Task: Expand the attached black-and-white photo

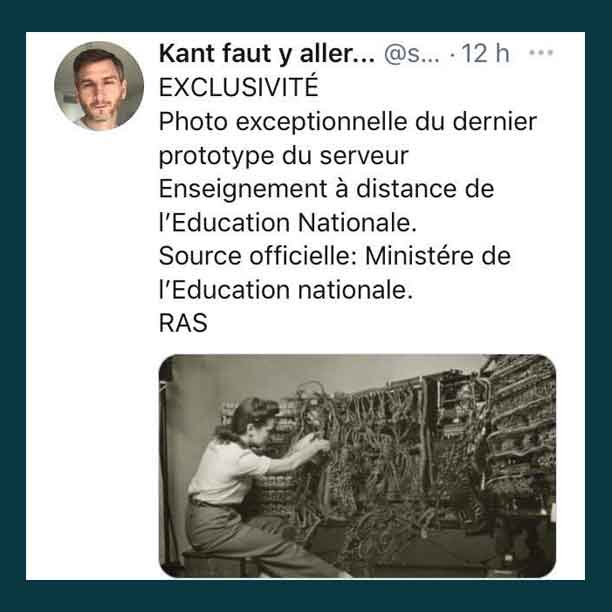Action: tap(357, 466)
